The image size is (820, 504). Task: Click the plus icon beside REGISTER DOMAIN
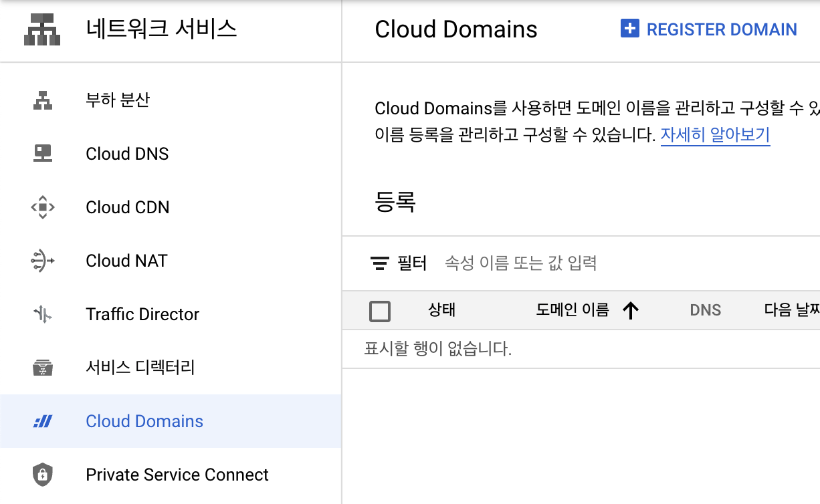pyautogui.click(x=630, y=29)
